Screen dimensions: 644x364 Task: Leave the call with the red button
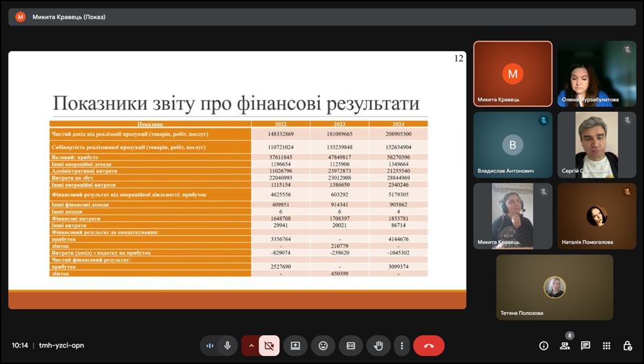[x=429, y=346]
